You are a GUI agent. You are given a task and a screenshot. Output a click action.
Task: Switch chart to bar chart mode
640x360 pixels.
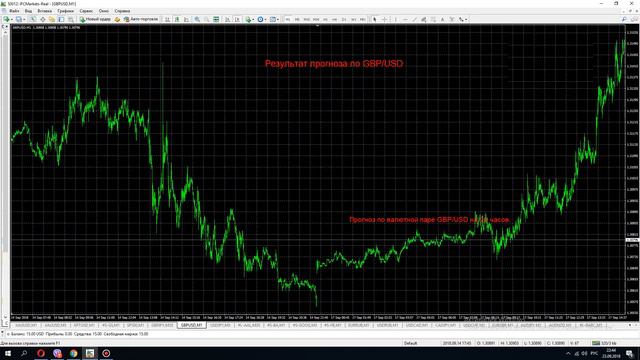[x=167, y=19]
